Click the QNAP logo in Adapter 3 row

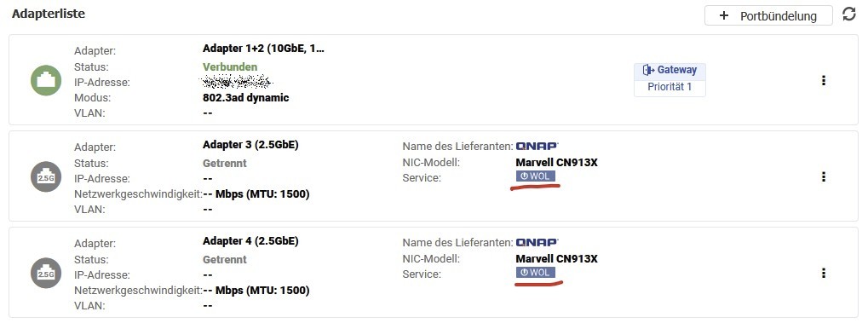click(537, 147)
